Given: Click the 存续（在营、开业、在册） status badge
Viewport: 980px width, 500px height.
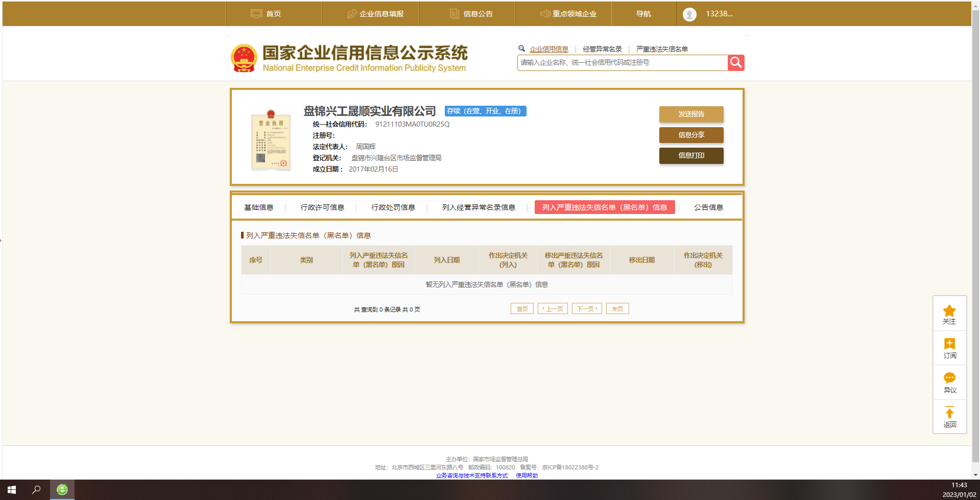Looking at the screenshot, I should [485, 111].
